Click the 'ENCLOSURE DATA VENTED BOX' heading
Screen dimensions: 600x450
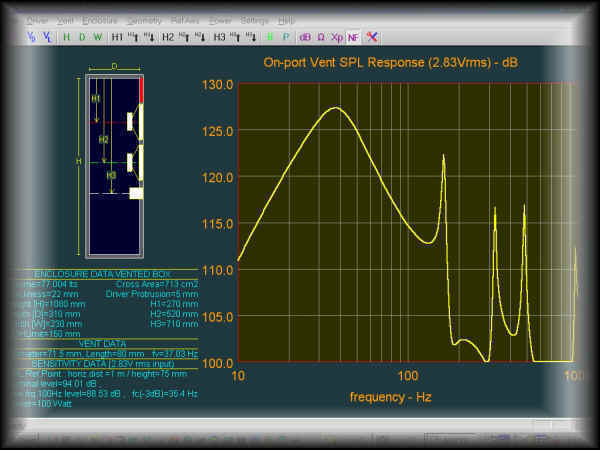[x=103, y=274]
